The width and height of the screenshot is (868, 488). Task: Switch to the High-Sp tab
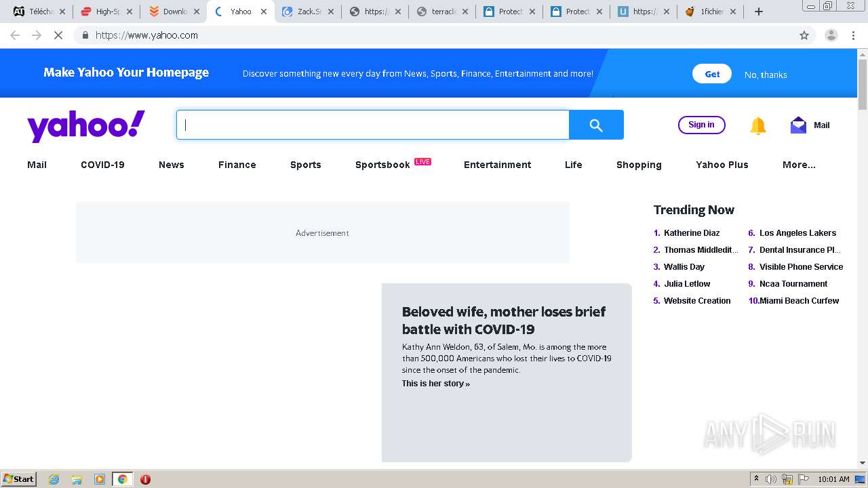click(x=106, y=12)
